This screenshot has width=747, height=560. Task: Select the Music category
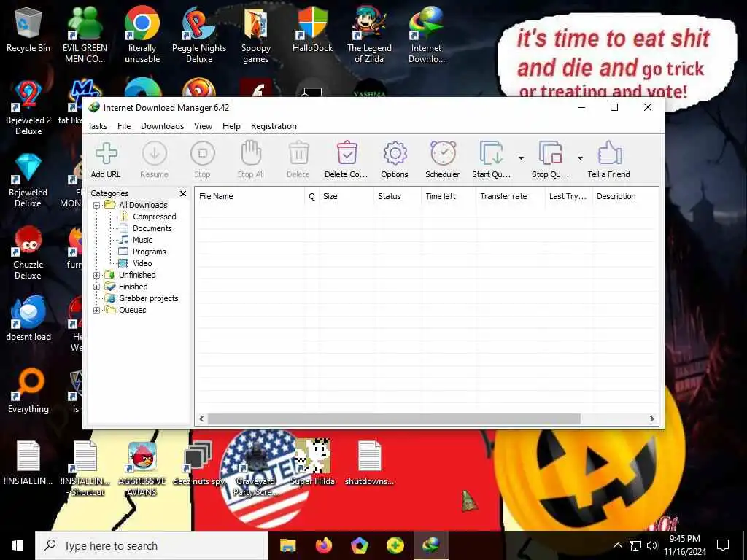click(x=142, y=240)
